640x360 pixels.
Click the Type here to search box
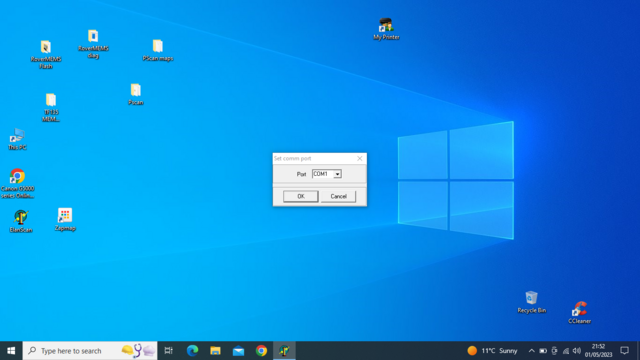90,351
